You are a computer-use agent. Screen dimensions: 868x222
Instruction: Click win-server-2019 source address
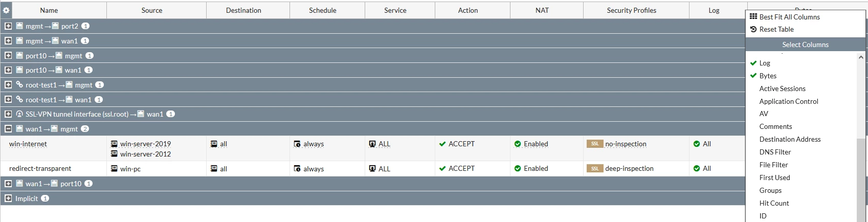click(x=146, y=144)
